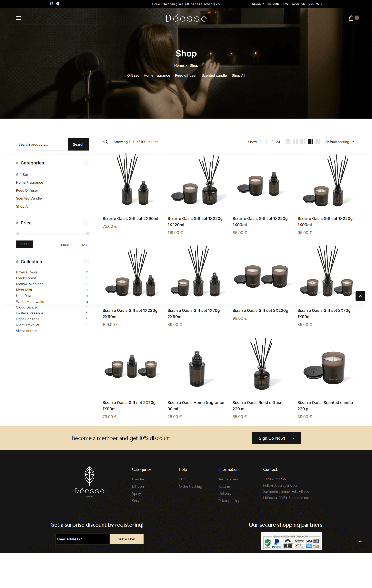
Task: Click the Sign Up Now! button
Action: 276,438
